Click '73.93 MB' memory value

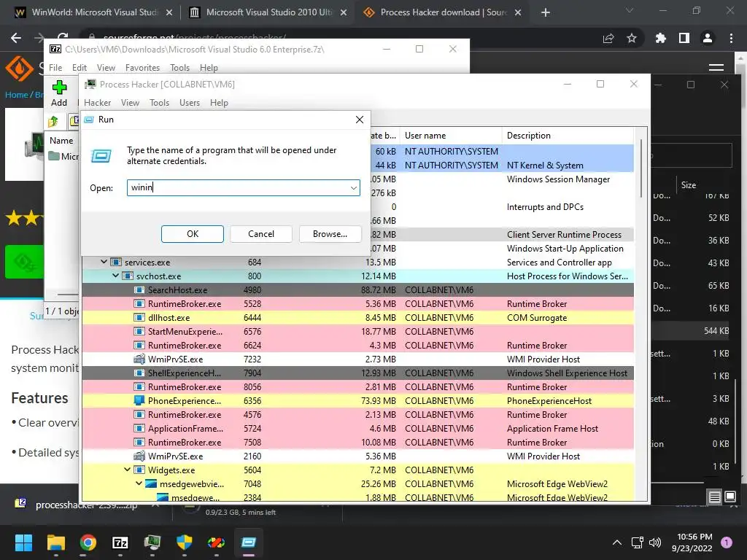tap(379, 401)
